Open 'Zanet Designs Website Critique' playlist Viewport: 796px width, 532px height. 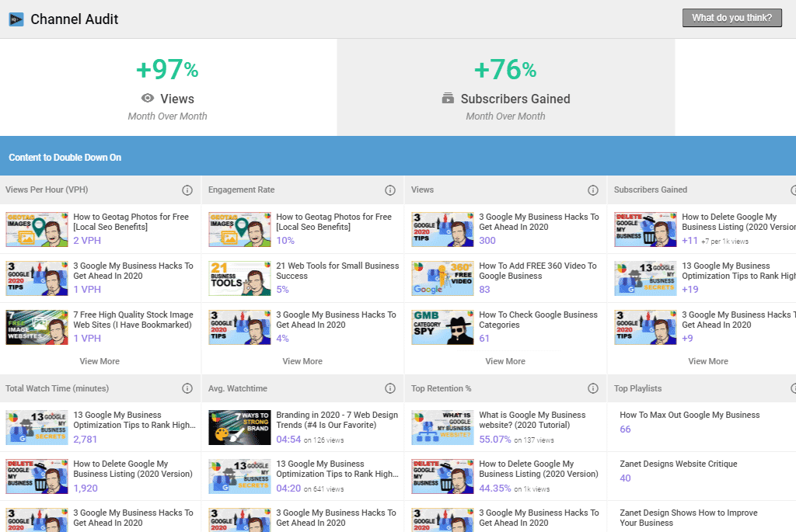[x=678, y=464]
